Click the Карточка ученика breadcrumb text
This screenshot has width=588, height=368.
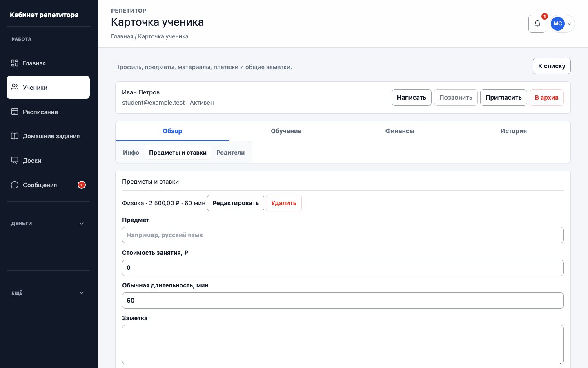163,36
